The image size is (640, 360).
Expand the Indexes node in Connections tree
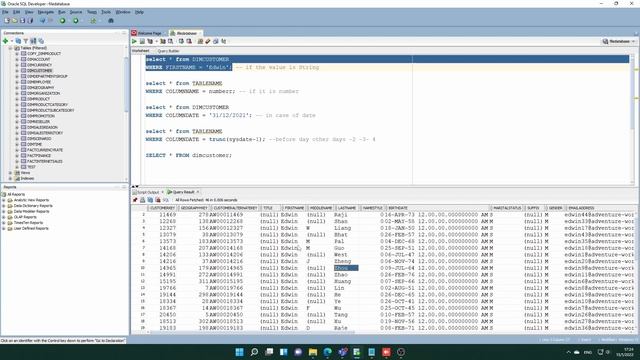pos(11,178)
